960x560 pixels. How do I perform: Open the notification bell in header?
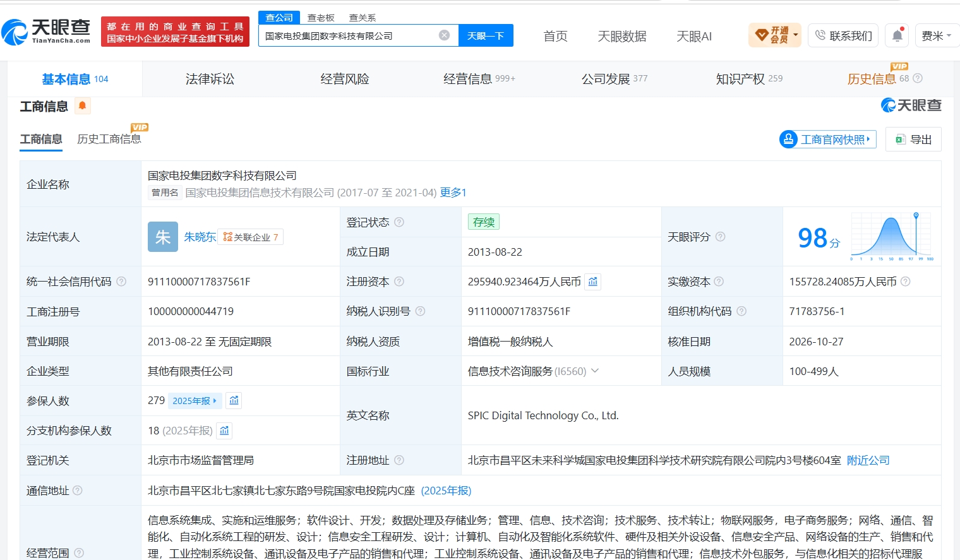[897, 35]
